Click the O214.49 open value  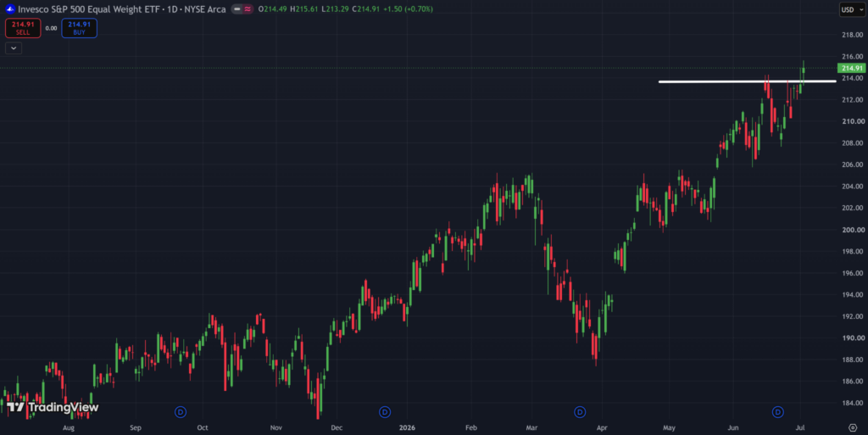(272, 8)
